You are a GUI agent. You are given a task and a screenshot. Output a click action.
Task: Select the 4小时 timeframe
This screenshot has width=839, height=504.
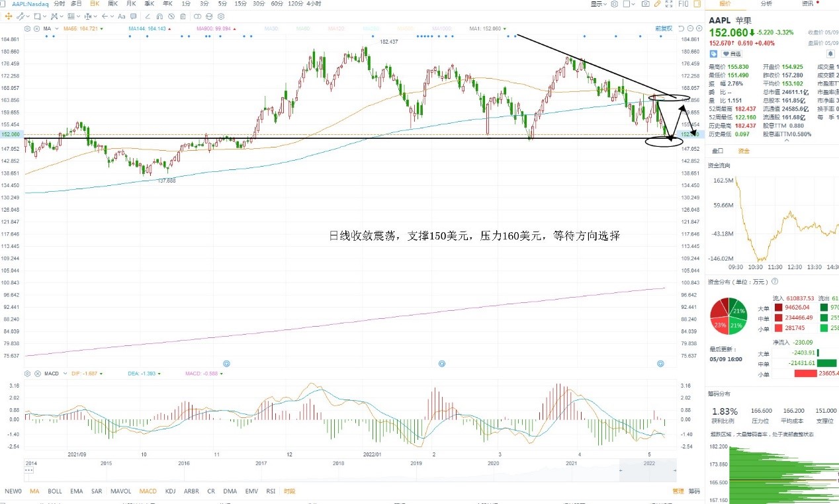(x=314, y=4)
